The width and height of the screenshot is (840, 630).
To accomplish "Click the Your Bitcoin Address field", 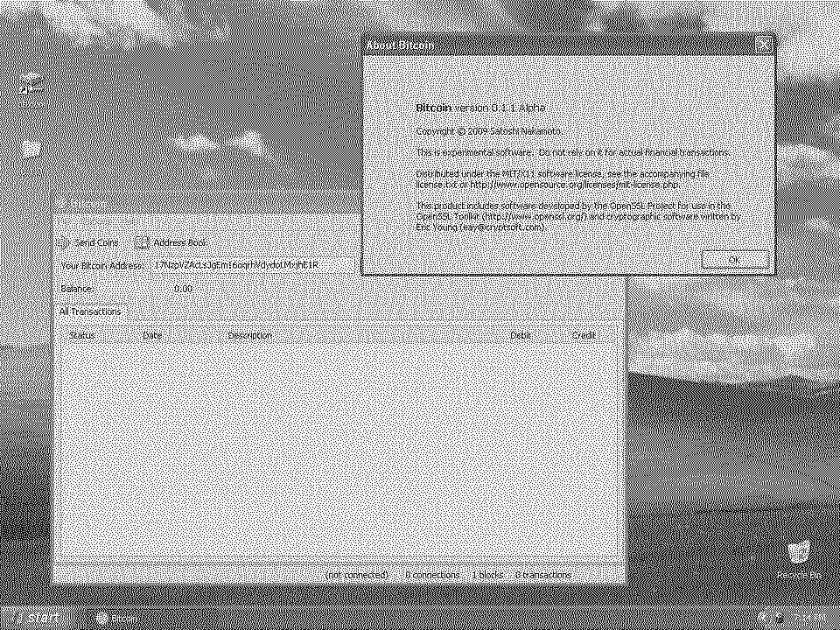I will 255,266.
